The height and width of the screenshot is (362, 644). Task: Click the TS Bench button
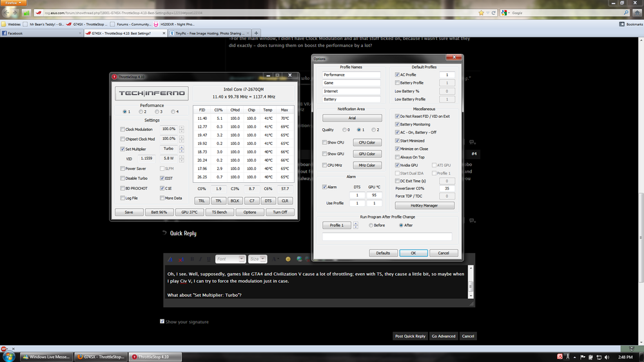(x=219, y=212)
